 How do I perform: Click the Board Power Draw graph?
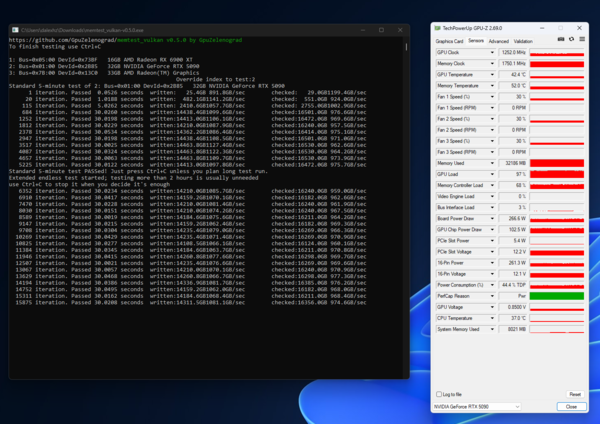557,219
